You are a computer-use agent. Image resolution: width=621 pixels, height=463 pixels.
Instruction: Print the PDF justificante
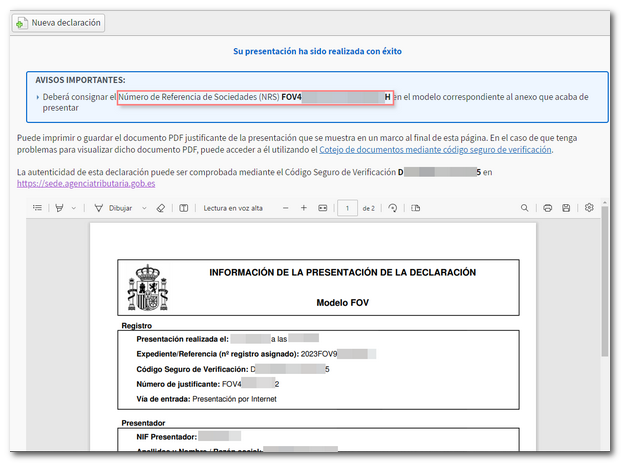(547, 208)
